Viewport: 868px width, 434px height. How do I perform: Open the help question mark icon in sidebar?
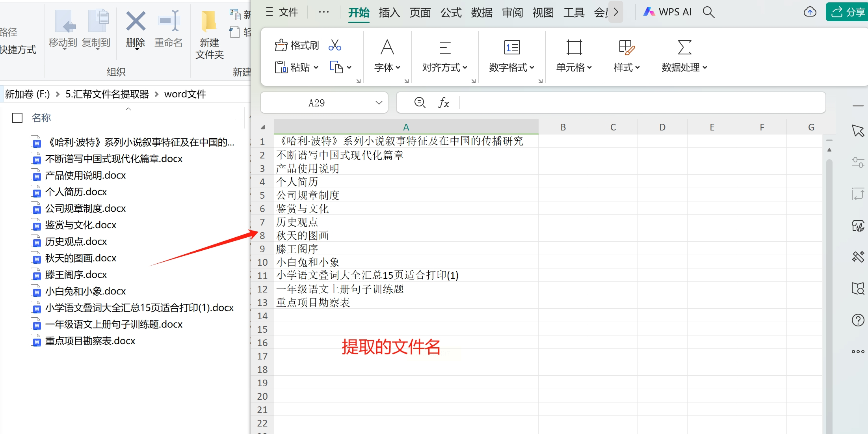coord(858,320)
